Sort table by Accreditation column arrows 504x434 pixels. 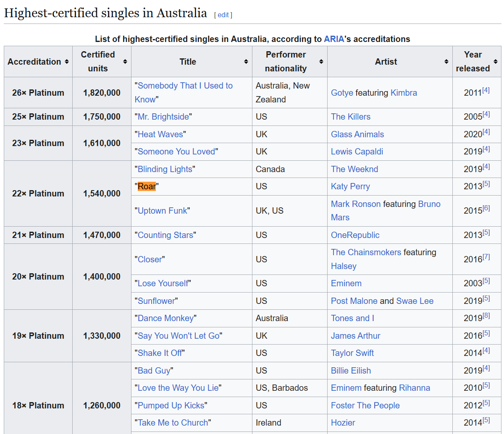[66, 62]
